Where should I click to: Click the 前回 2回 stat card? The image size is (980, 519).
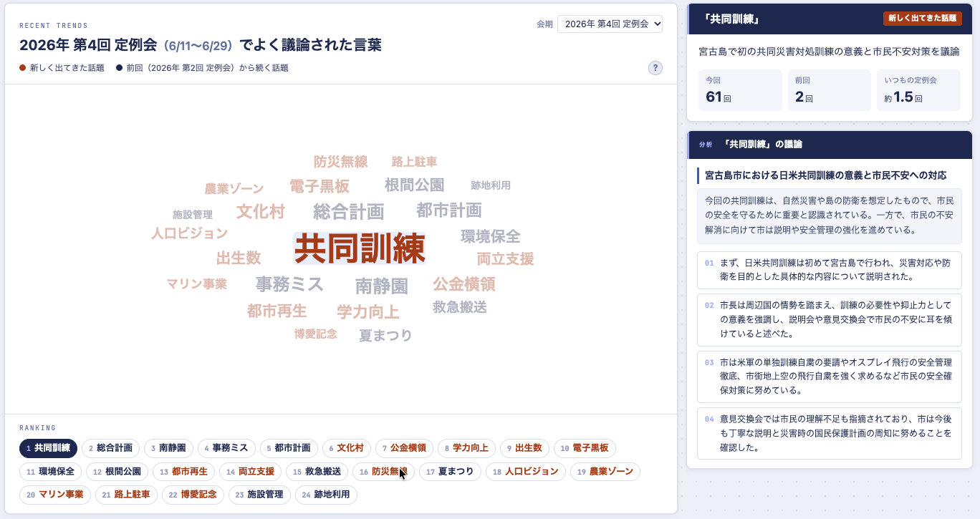click(830, 90)
